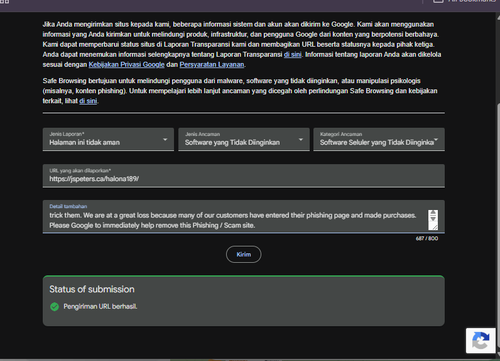Follow 'di sini' link after Laporan Transparansi

coord(292,54)
